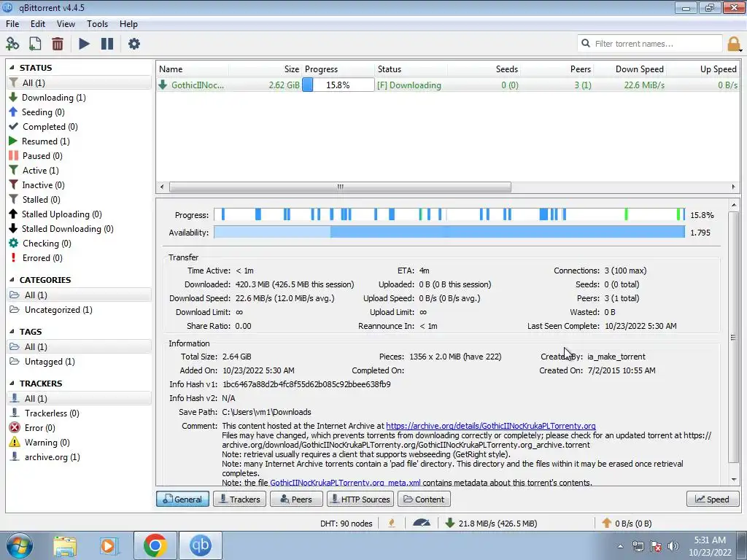Open the File menu
Image resolution: width=747 pixels, height=560 pixels.
point(12,24)
